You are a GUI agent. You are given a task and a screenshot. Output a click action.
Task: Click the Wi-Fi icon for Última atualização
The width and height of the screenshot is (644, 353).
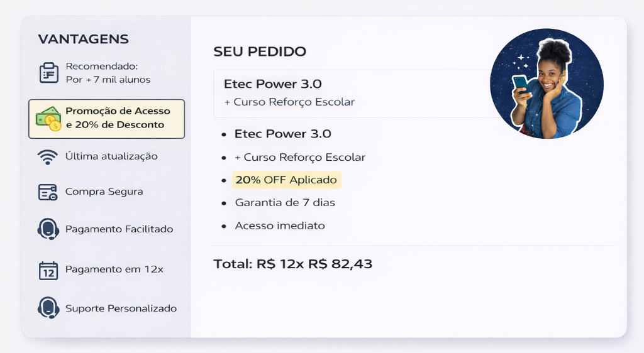[x=48, y=156]
